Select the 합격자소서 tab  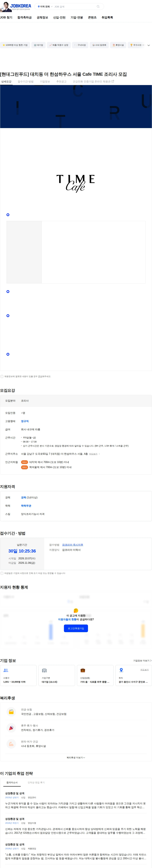point(12,783)
